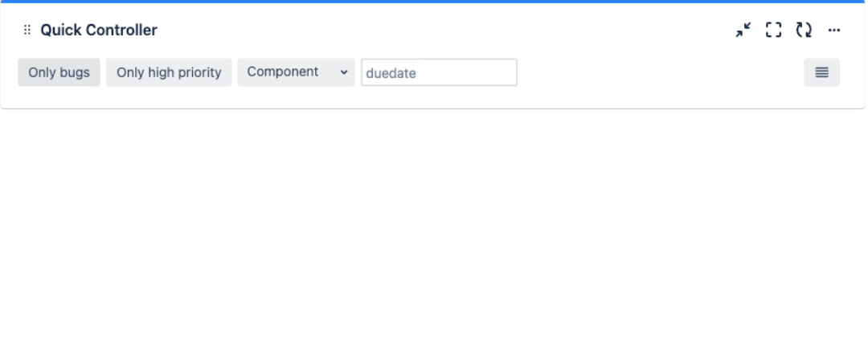
Task: Enable the Only high priority filter
Action: (x=169, y=72)
